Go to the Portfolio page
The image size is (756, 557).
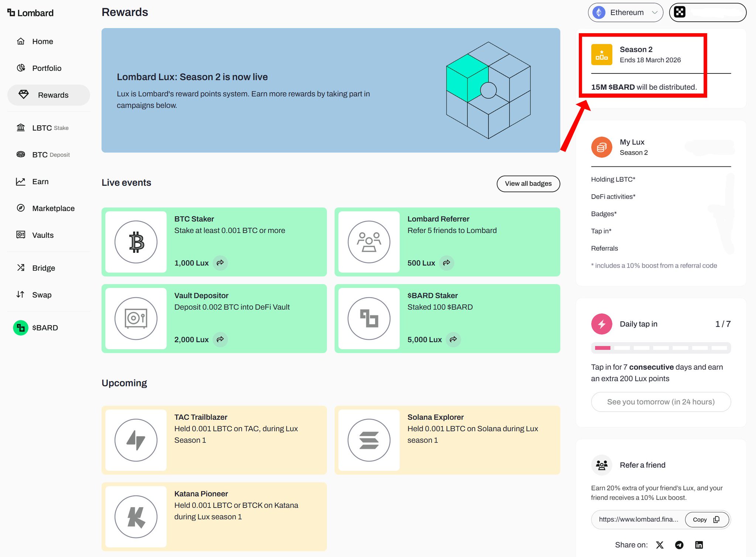pyautogui.click(x=47, y=68)
